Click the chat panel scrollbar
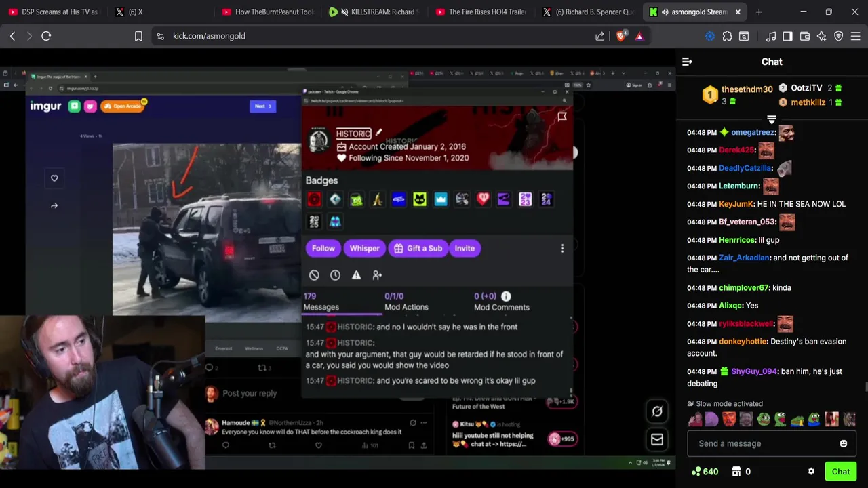This screenshot has width=868, height=488. click(865, 387)
